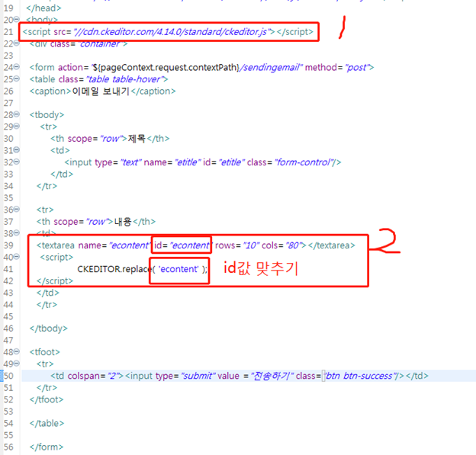This screenshot has width=476, height=455.
Task: Collapse the td fold marker at line 31
Action: coord(17,150)
